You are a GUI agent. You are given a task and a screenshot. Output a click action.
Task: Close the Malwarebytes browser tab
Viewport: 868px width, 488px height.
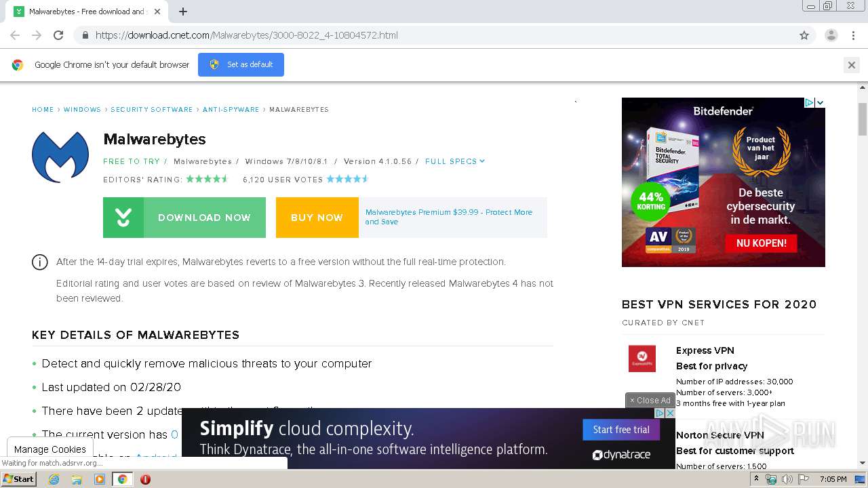tap(157, 12)
